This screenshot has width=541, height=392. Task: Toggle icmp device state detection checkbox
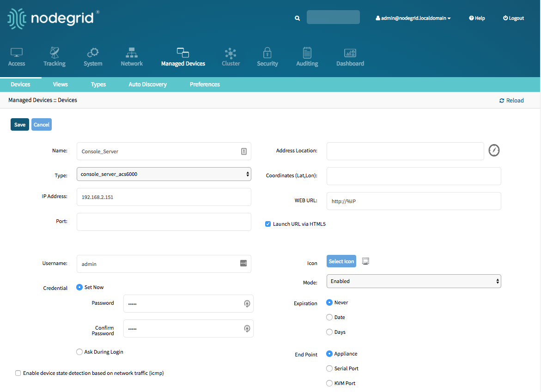(18, 373)
